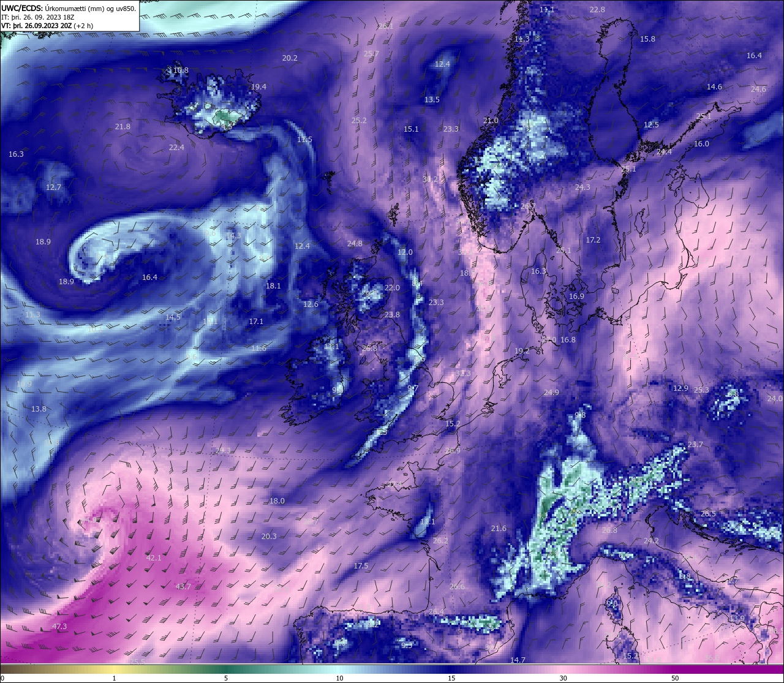This screenshot has width=784, height=683.
Task: Click the 50 tick on the color scale
Action: point(675,678)
